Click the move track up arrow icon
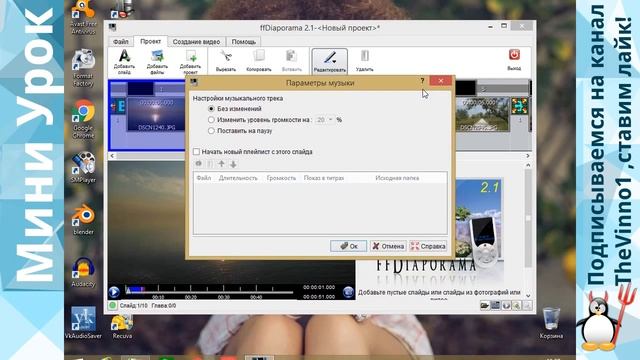The width and height of the screenshot is (640, 360). click(x=221, y=164)
